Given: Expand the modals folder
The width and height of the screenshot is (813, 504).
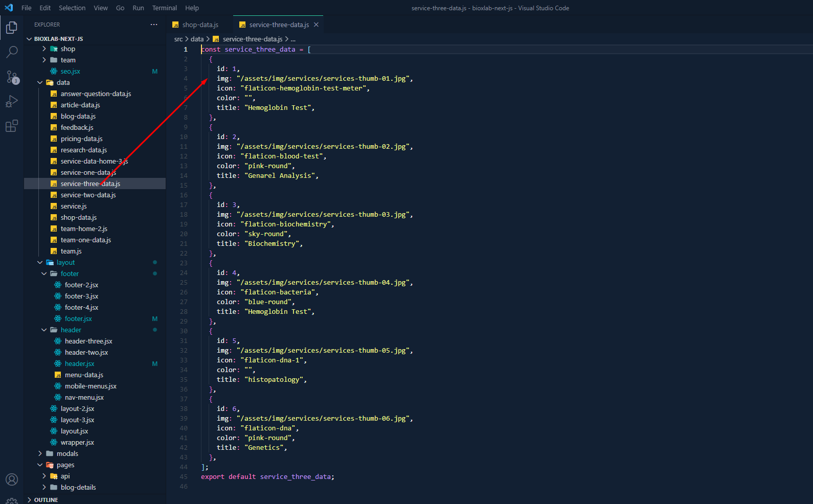Looking at the screenshot, I should click(40, 454).
